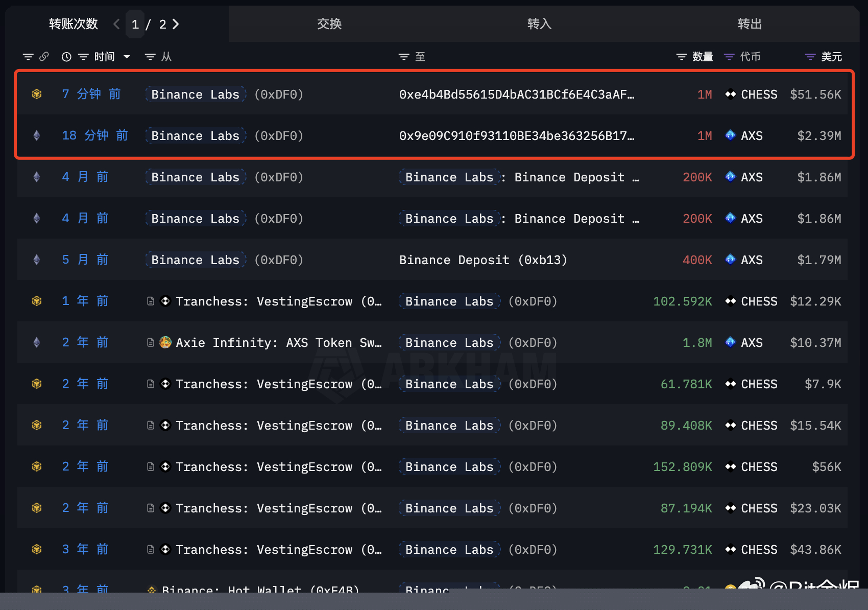Click the clock time icon
This screenshot has width=868, height=610.
coord(66,57)
